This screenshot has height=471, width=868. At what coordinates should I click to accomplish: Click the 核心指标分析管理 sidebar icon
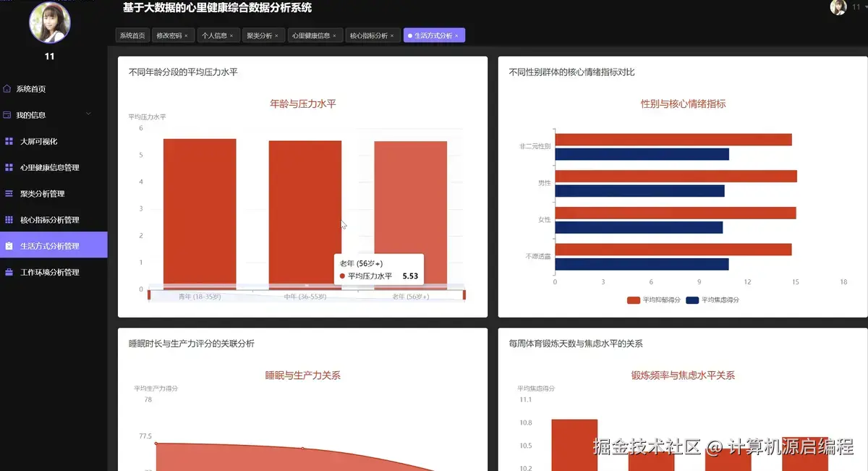(x=9, y=220)
